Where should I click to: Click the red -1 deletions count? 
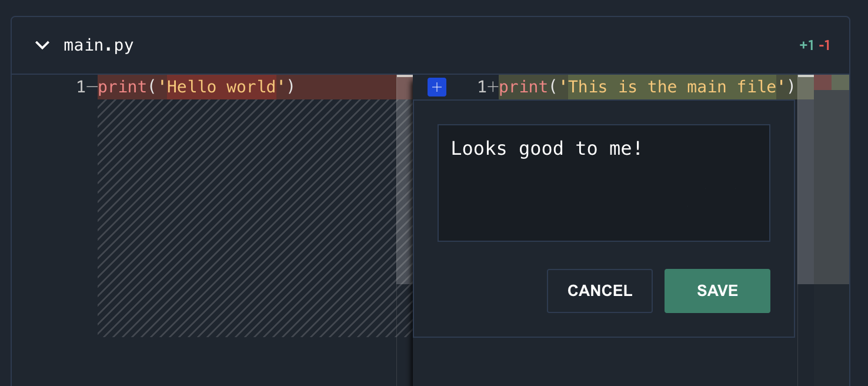click(824, 45)
